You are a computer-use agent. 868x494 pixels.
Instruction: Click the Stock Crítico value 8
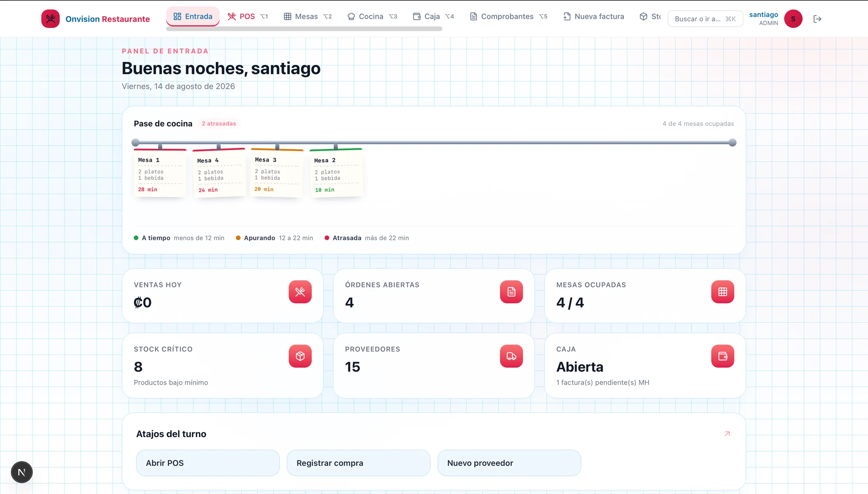click(x=138, y=367)
